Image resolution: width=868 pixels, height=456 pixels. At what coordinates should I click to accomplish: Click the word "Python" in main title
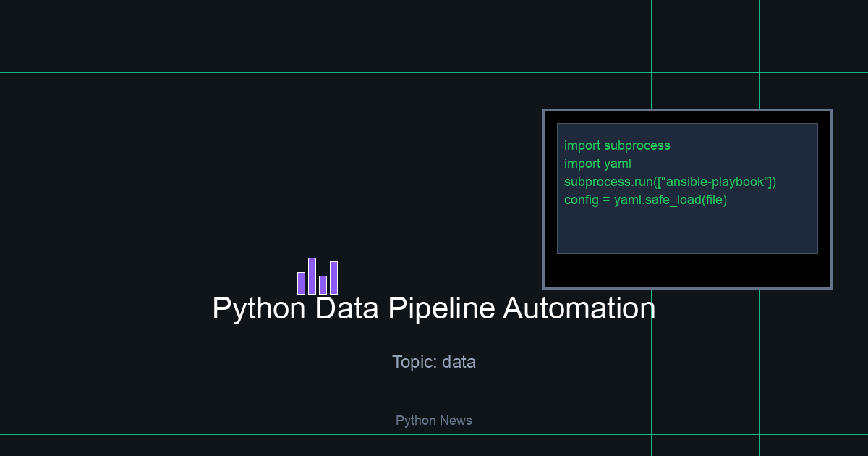tap(259, 308)
